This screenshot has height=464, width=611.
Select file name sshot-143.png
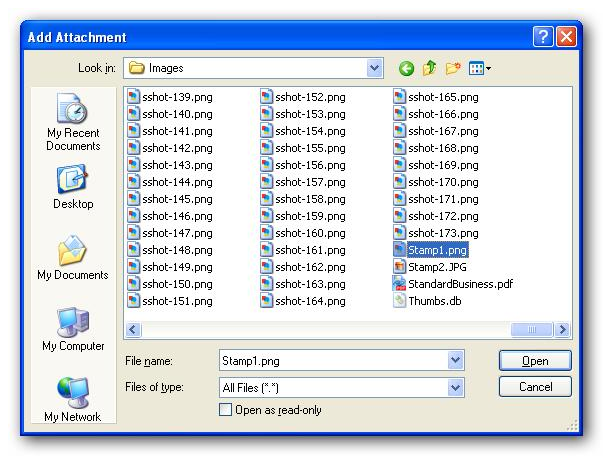coord(177,165)
